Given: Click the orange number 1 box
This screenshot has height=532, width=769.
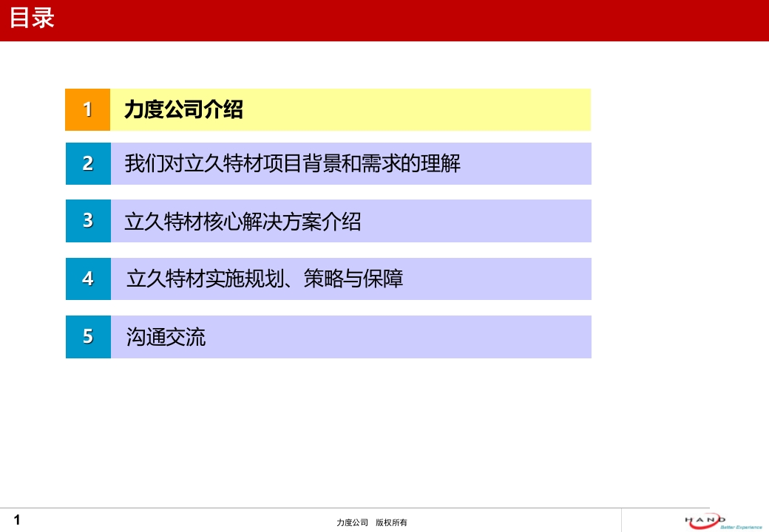Looking at the screenshot, I should pos(87,109).
